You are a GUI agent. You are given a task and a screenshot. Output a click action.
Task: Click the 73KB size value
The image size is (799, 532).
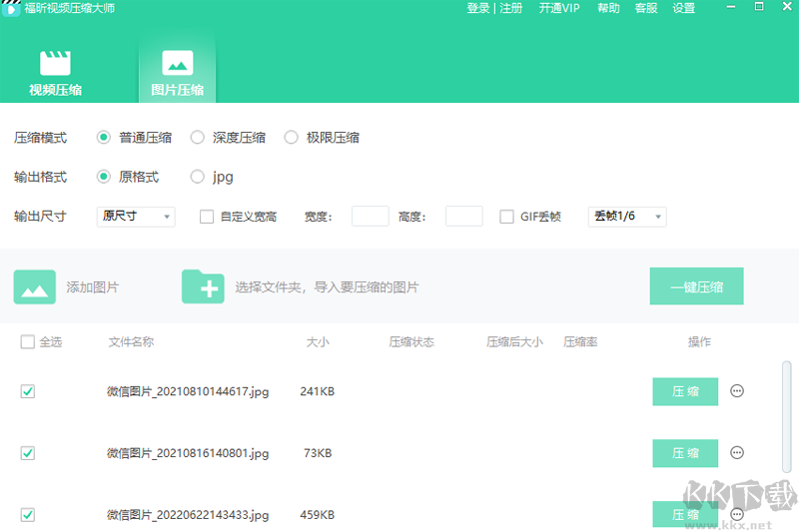coord(318,453)
